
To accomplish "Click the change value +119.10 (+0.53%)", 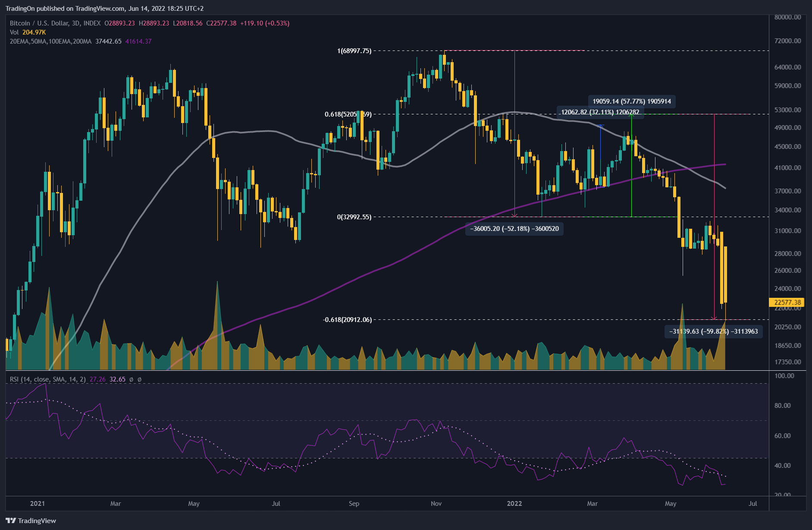I will coord(265,23).
